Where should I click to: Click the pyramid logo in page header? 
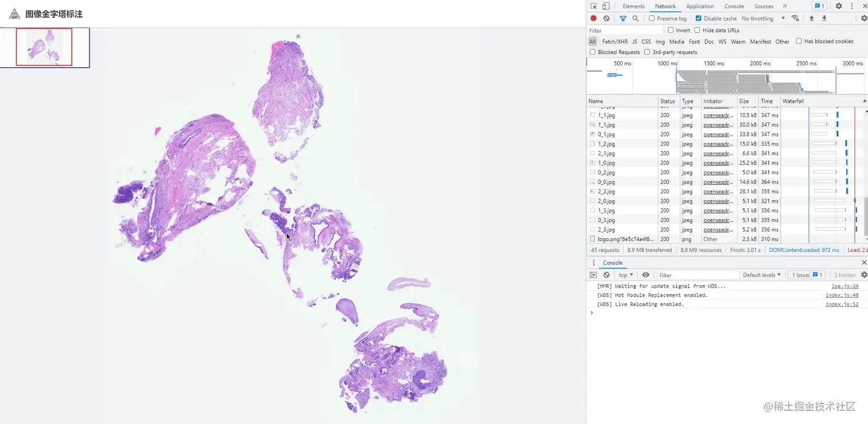(x=14, y=14)
